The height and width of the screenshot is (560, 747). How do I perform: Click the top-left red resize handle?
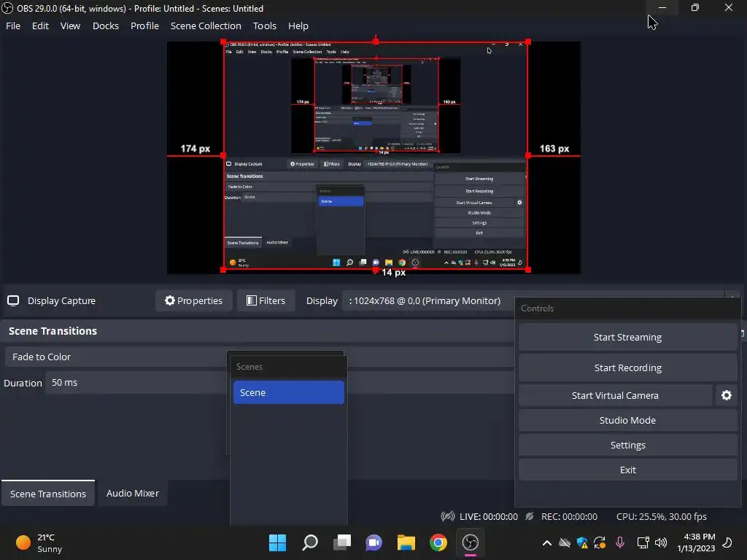tap(223, 42)
